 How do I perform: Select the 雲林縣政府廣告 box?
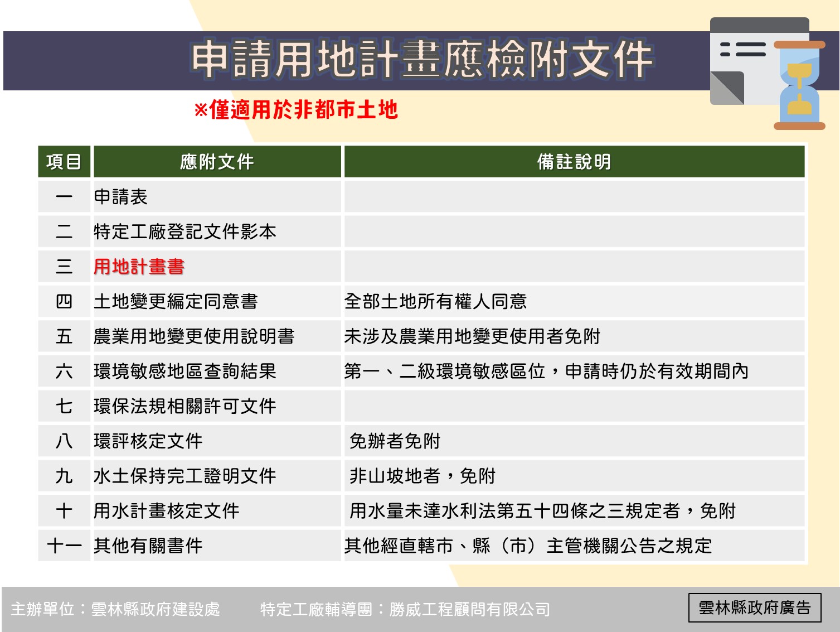pos(755,607)
